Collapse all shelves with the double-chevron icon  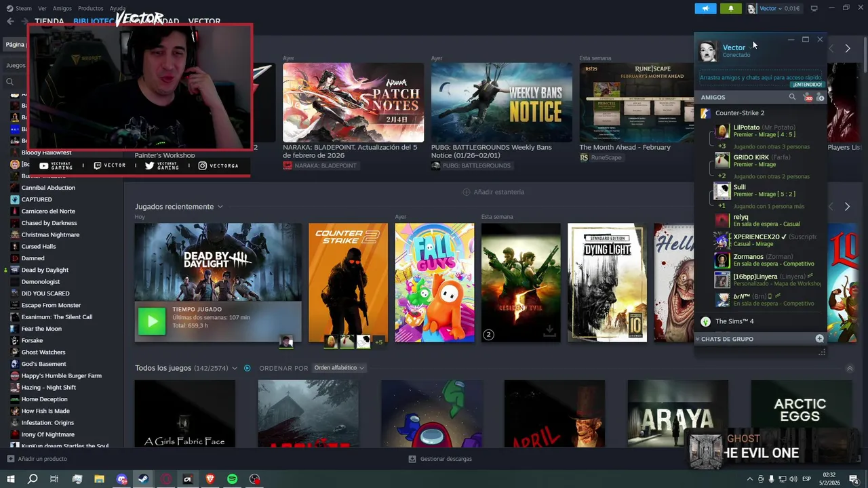tap(850, 369)
